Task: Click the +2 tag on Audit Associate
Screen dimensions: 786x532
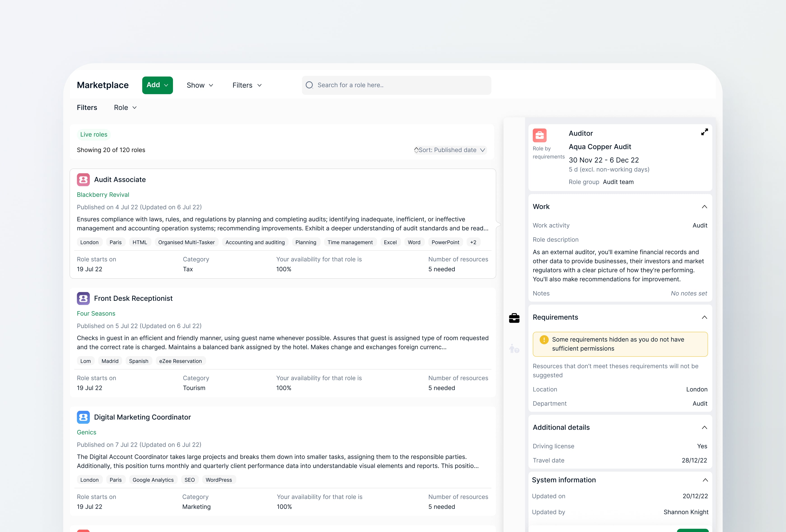Action: point(473,242)
